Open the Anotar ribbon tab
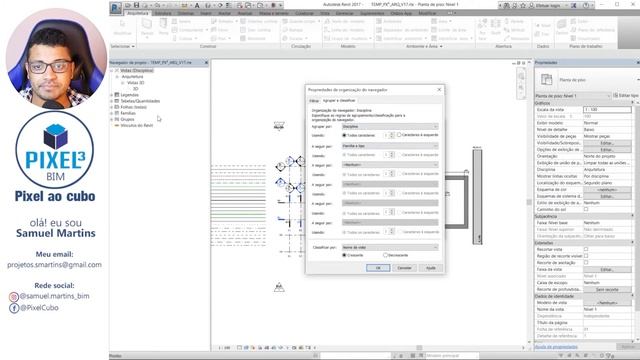 pyautogui.click(x=224, y=13)
